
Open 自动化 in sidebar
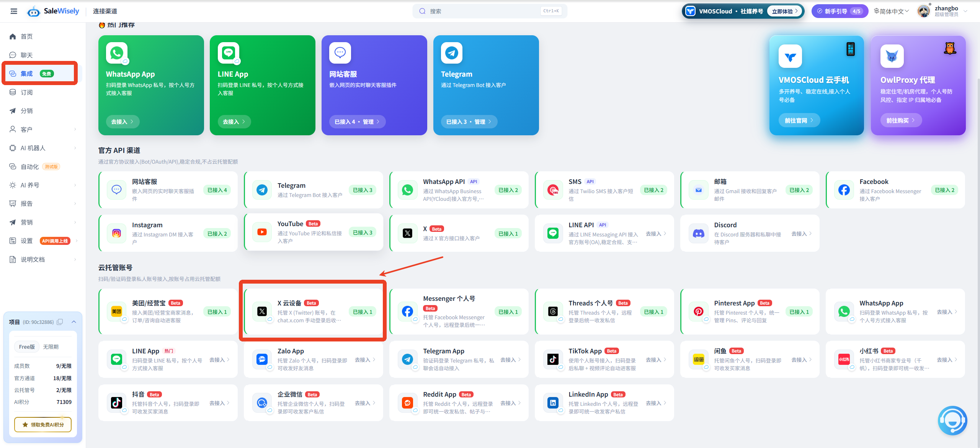[42, 167]
